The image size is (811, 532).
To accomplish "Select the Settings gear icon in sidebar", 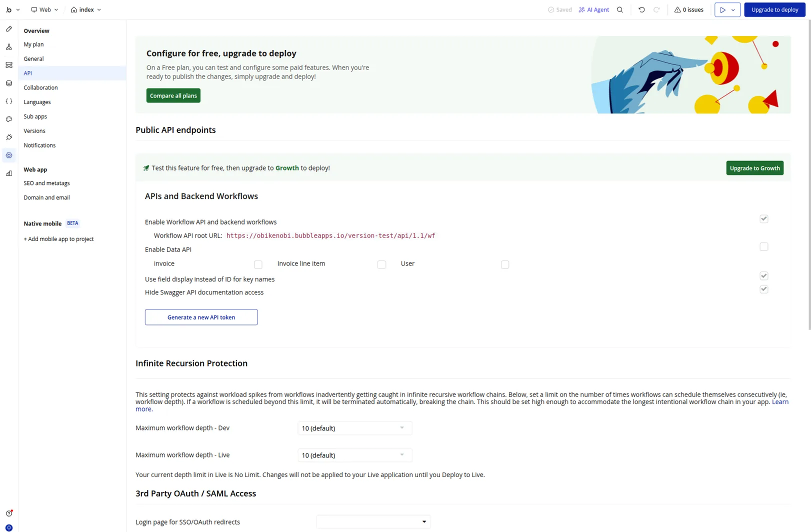I will 9,155.
